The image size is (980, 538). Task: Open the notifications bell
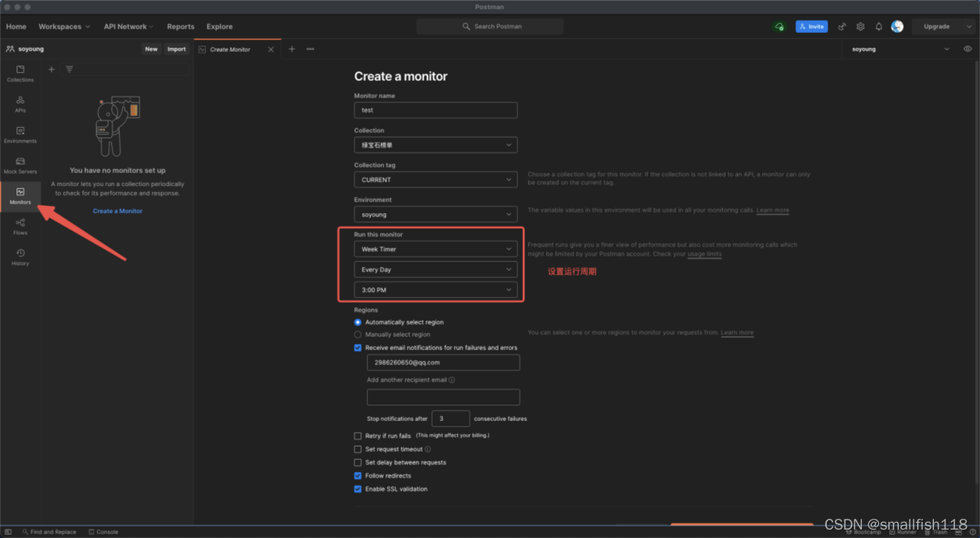pos(878,26)
